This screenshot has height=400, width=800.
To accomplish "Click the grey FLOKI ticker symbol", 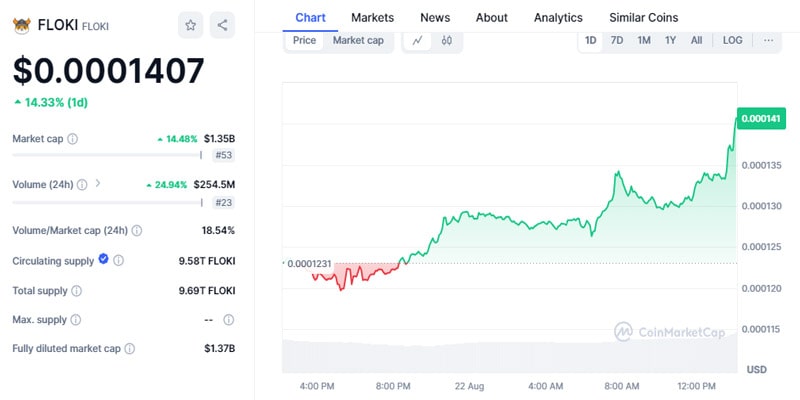I will coord(95,27).
